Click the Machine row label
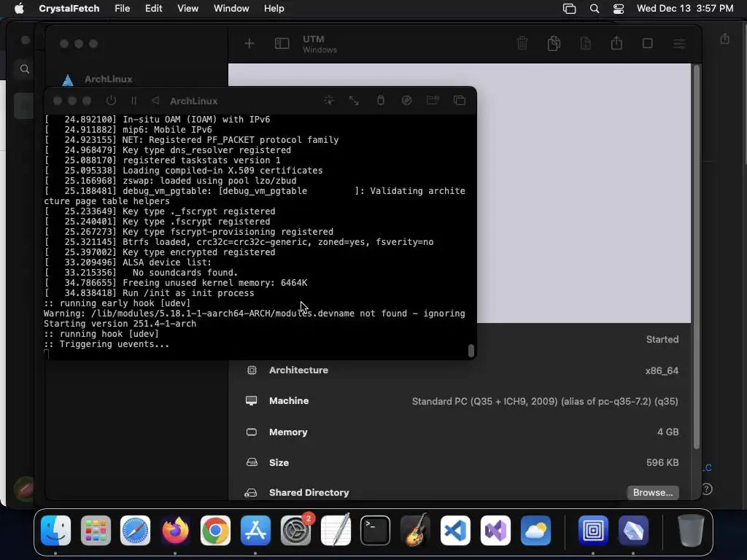This screenshot has width=747, height=560. [x=289, y=401]
